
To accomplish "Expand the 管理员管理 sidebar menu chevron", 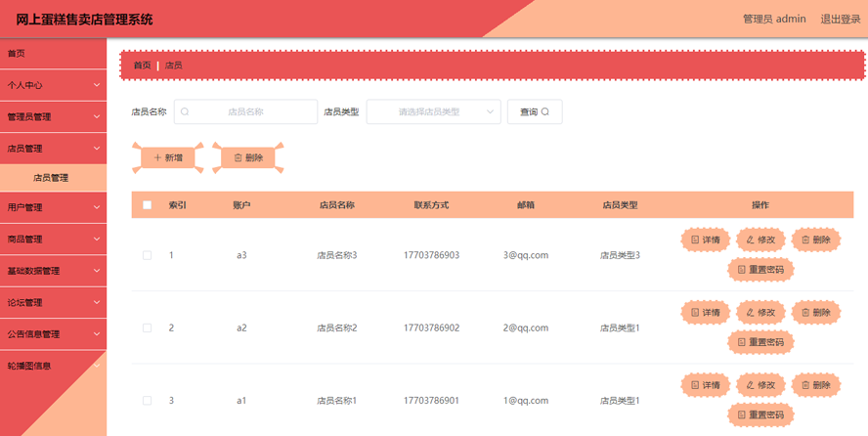I will coord(97,116).
